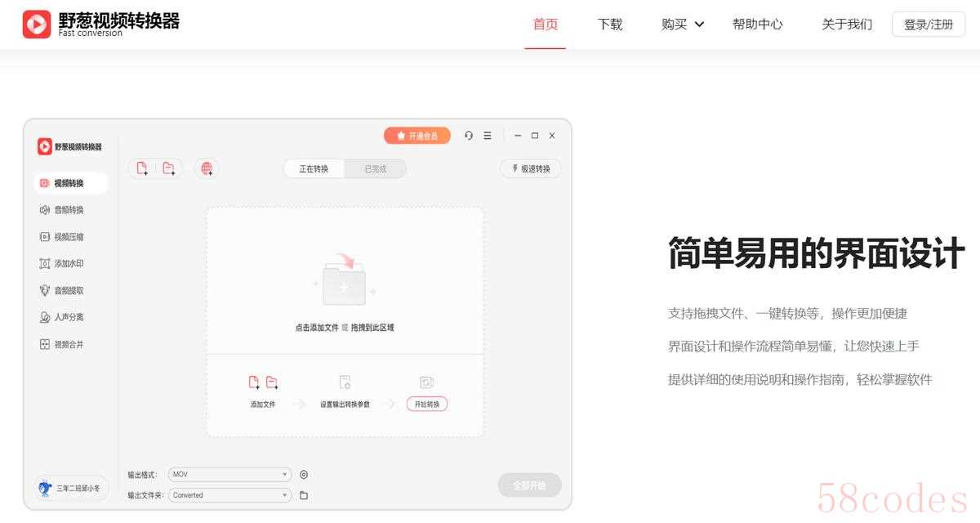
Task: Select 添加水印 in the sidebar
Action: 69,264
